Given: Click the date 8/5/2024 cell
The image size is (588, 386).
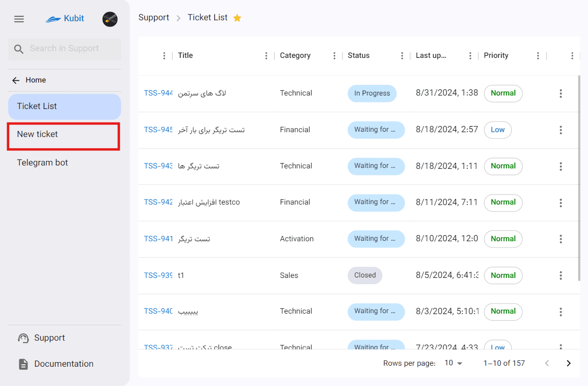Looking at the screenshot, I should [x=447, y=276].
